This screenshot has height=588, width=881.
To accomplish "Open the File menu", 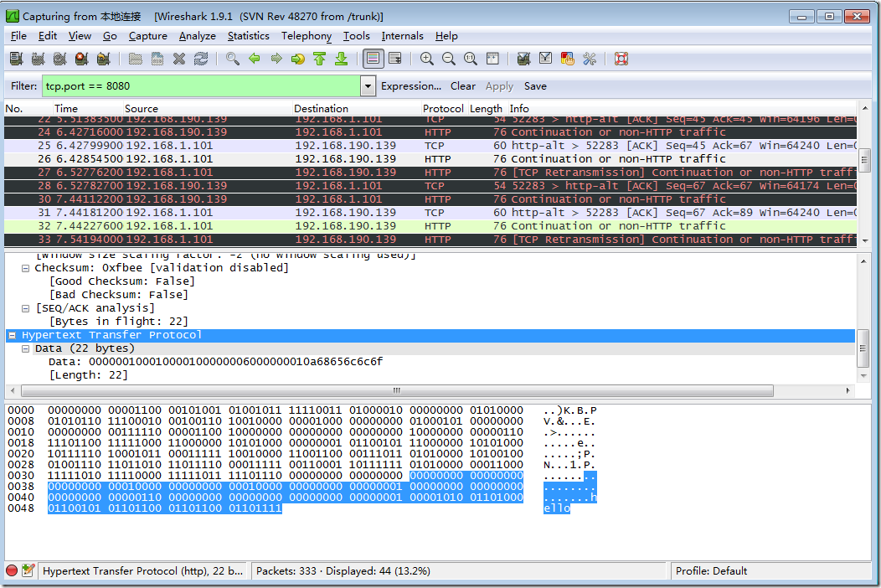I will pyautogui.click(x=18, y=36).
